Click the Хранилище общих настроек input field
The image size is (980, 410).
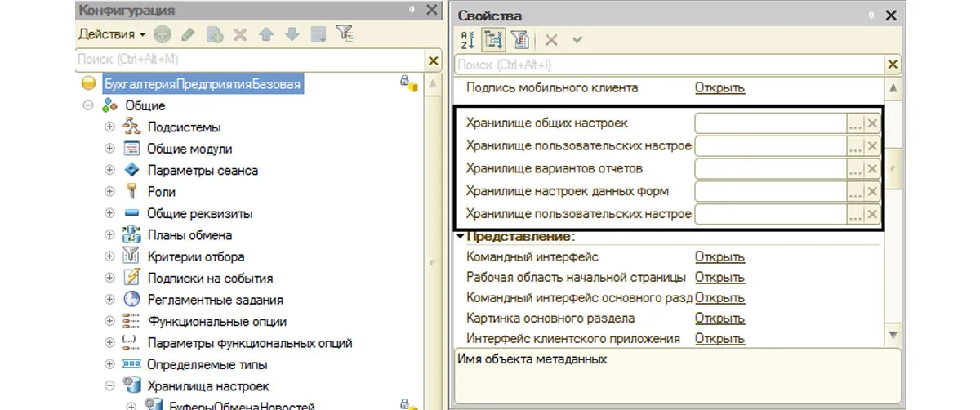click(x=770, y=123)
